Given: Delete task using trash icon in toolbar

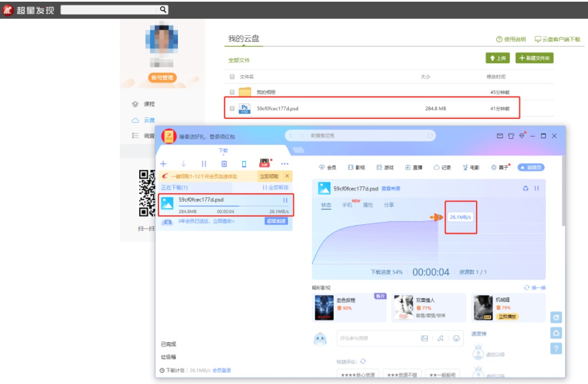Looking at the screenshot, I should pos(224,164).
